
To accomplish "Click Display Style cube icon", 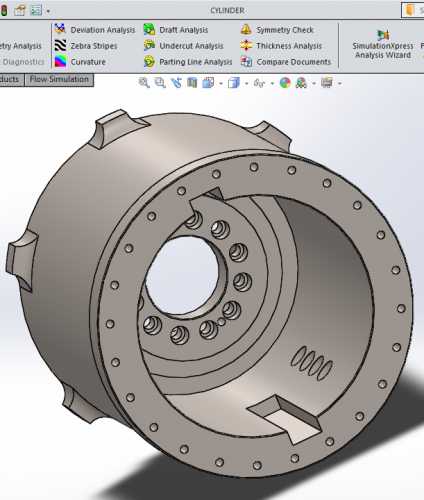I will [x=234, y=83].
